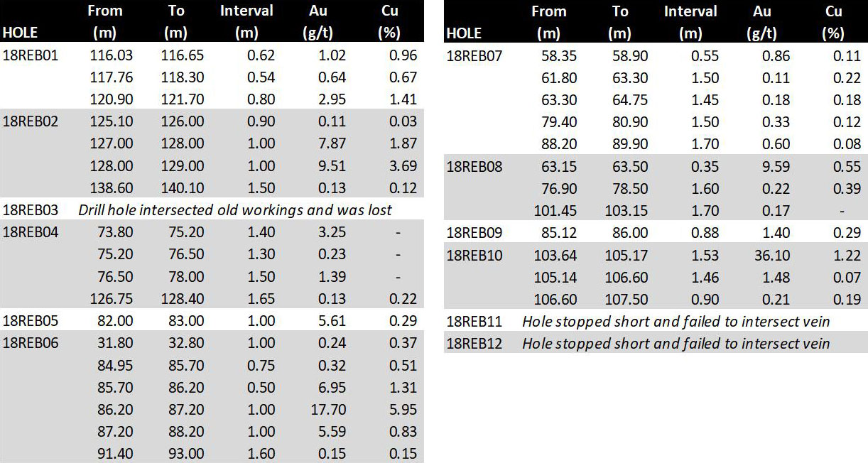This screenshot has height=463, width=868.
Task: Click the 17.70 Au value
Action: pyautogui.click(x=328, y=409)
